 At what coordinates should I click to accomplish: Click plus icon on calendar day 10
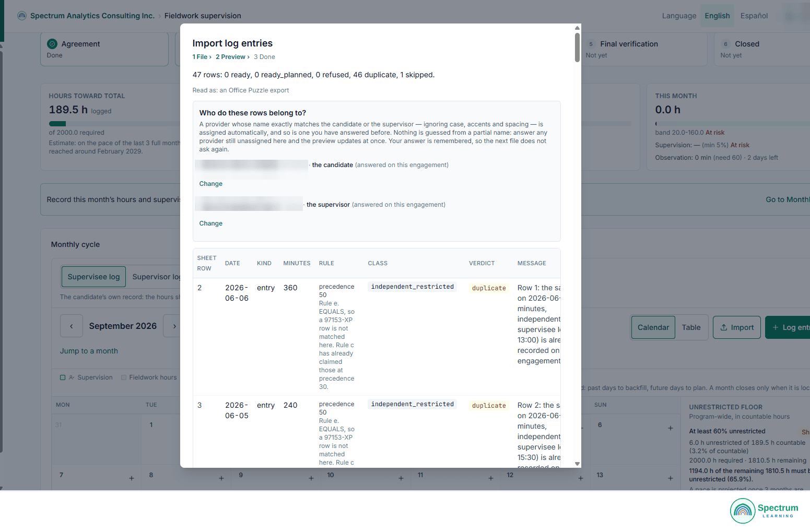tap(401, 478)
